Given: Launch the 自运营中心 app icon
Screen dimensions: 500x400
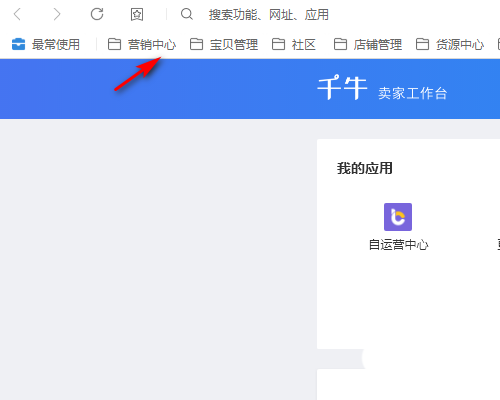Looking at the screenshot, I should (x=398, y=217).
